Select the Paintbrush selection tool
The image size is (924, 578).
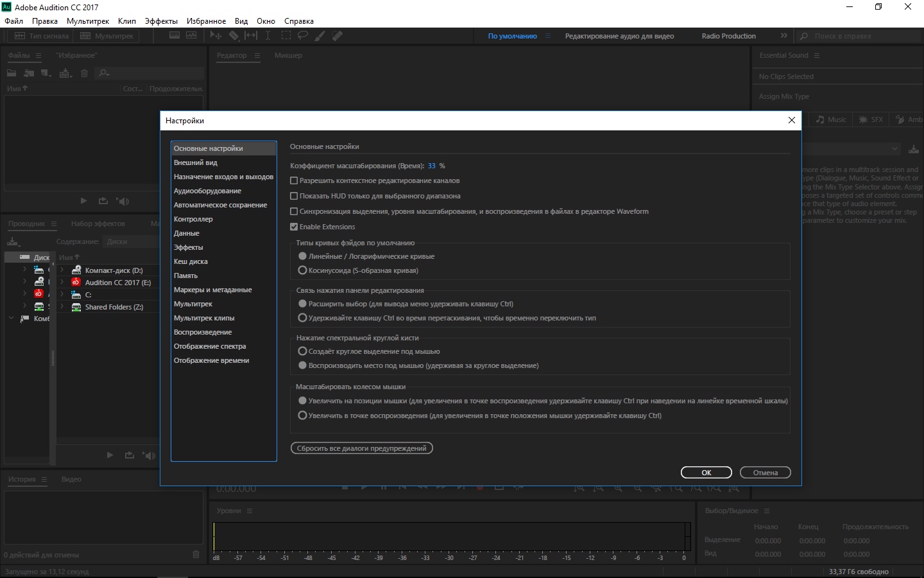tap(320, 36)
